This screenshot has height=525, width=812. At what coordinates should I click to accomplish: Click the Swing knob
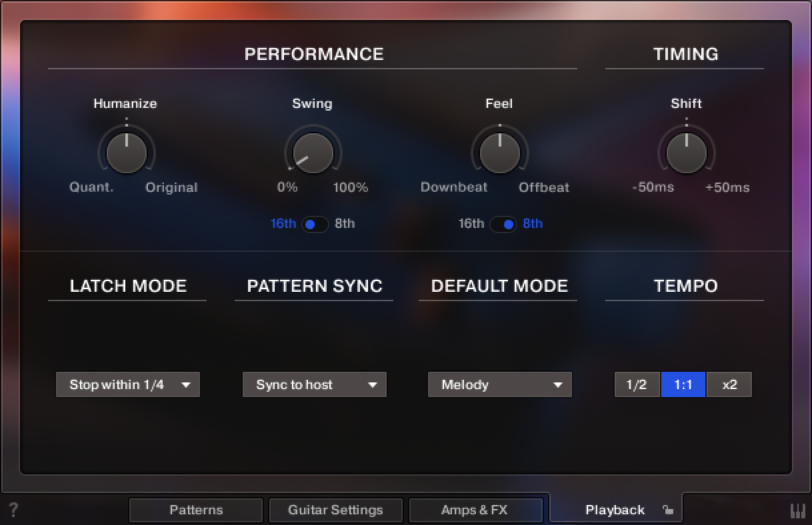pyautogui.click(x=313, y=153)
